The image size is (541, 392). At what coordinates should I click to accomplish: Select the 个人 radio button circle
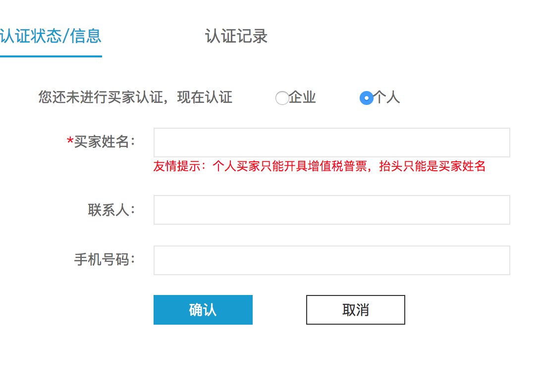pos(366,98)
